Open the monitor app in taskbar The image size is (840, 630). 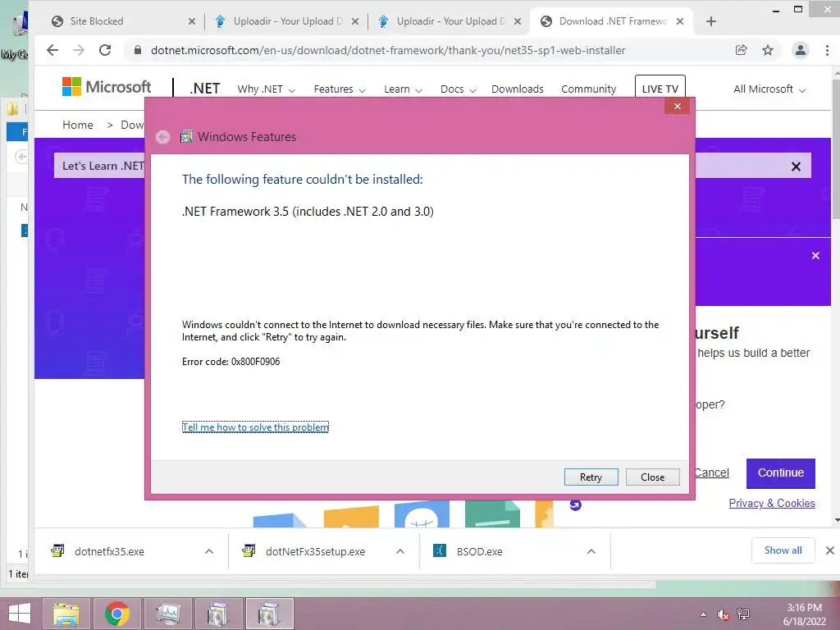(x=167, y=614)
